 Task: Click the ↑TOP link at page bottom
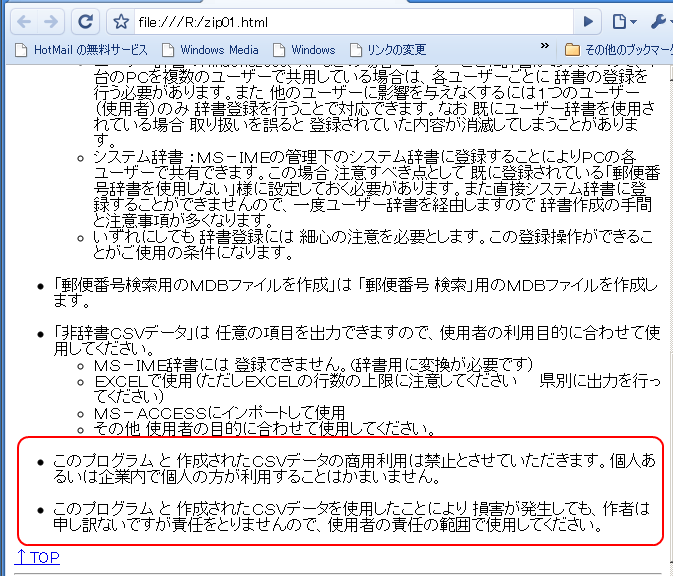tap(37, 558)
